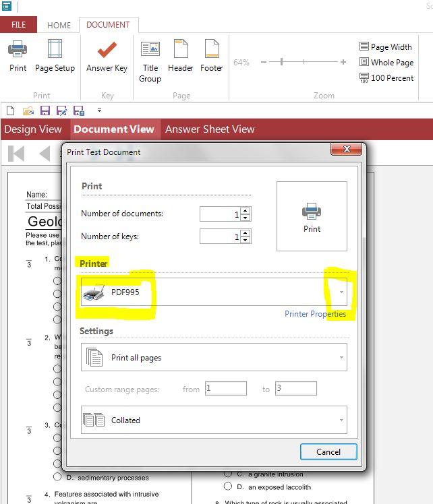
Task: Select answer D sedimentary processes
Action: 57,476
